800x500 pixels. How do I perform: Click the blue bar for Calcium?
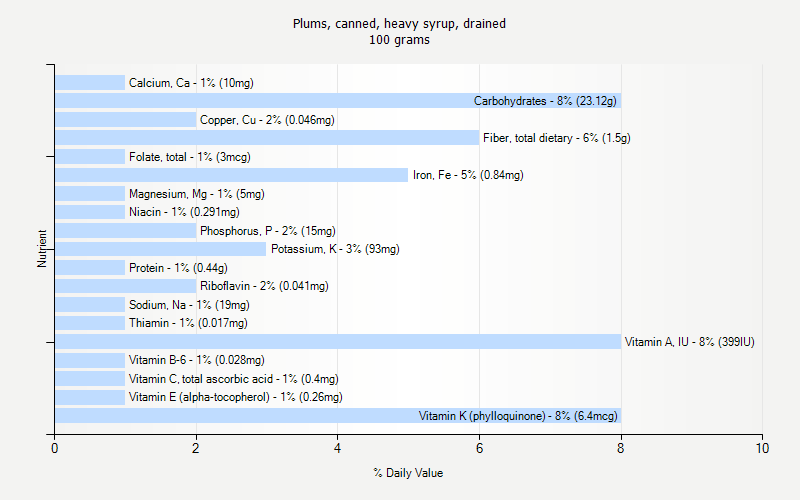(x=90, y=83)
